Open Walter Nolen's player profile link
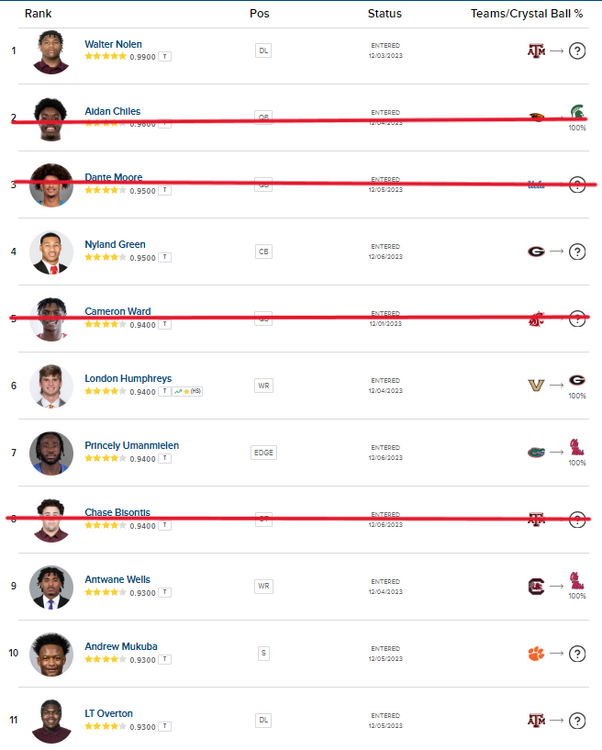The width and height of the screenshot is (602, 750). (x=113, y=44)
